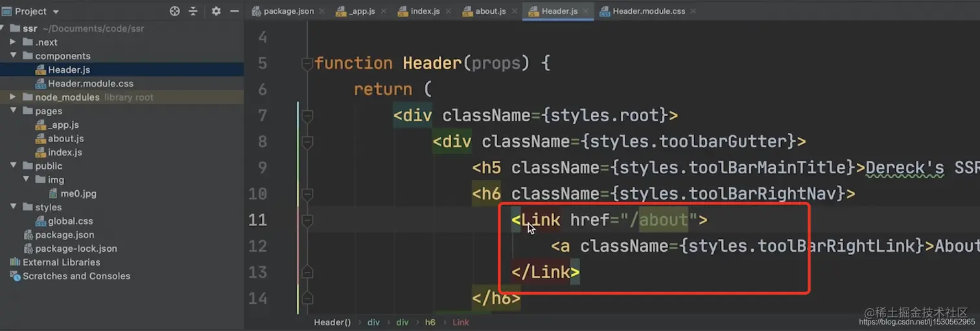Click the collapse all icon in Project panel

(192, 11)
